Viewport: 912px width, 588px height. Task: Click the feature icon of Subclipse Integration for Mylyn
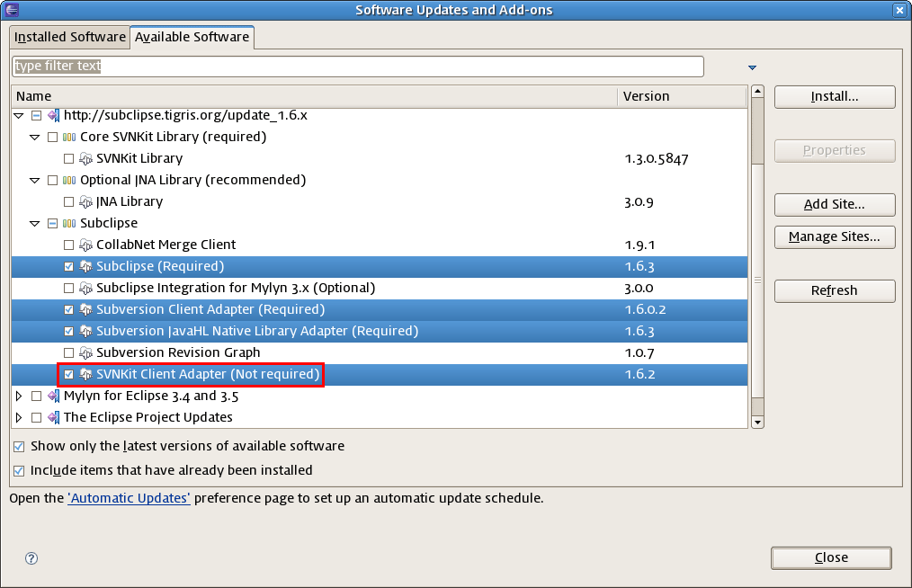[x=85, y=288]
